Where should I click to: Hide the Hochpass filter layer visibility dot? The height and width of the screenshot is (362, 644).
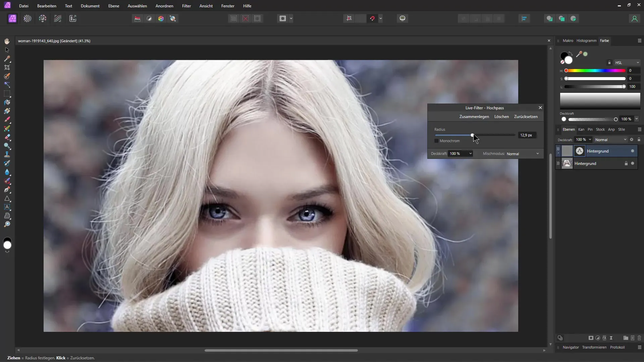point(633,151)
